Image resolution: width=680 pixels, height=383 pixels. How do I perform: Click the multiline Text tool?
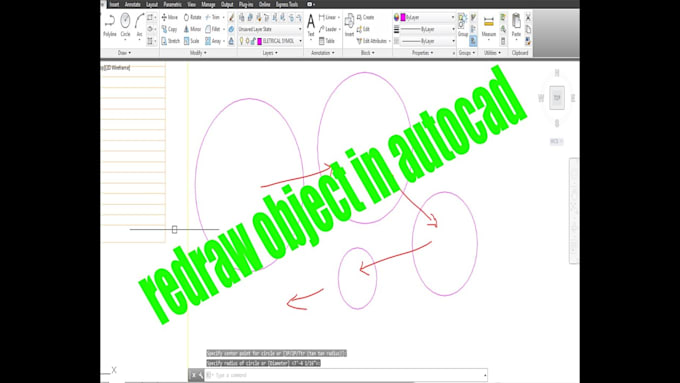point(311,25)
